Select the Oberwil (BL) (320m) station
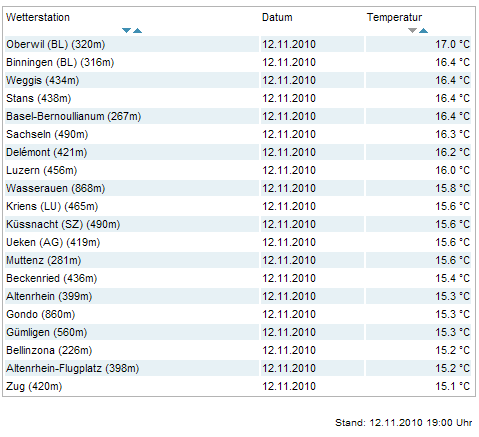Screen dimensions: 479x437 click(x=56, y=44)
